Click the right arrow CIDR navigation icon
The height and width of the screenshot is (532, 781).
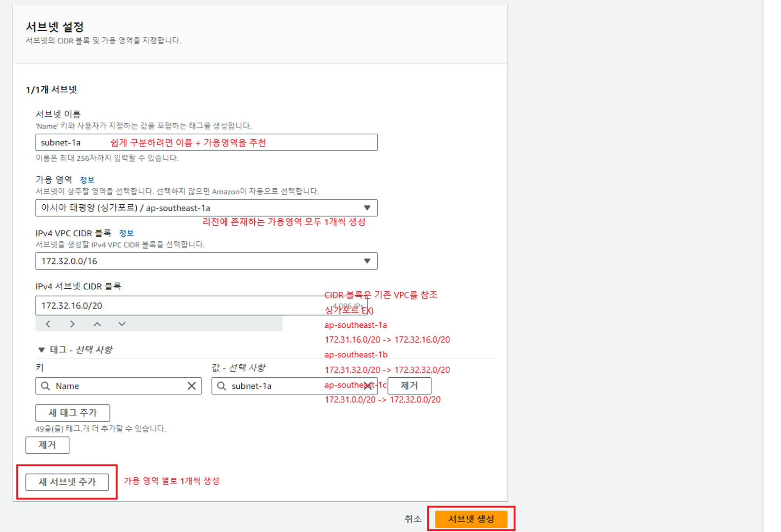click(x=72, y=324)
